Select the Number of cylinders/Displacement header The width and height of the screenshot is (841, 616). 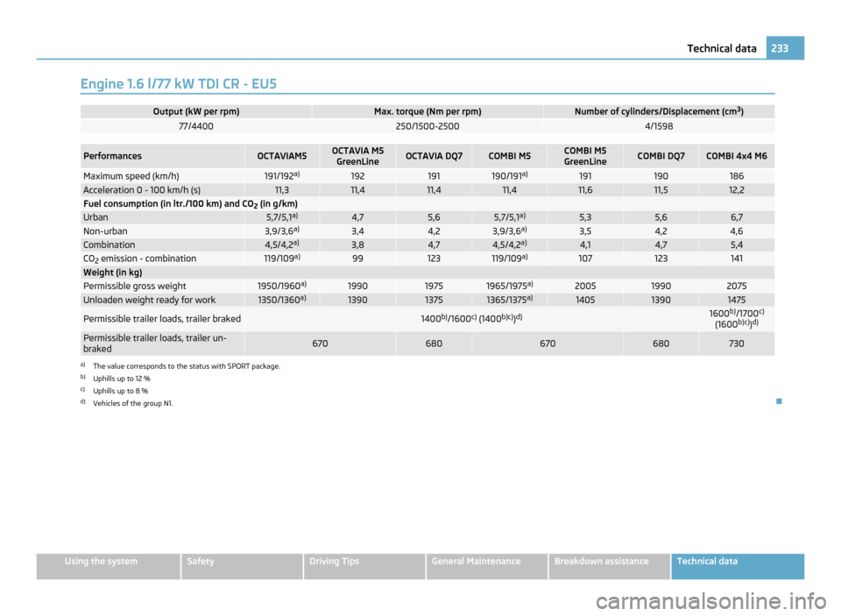(659, 111)
